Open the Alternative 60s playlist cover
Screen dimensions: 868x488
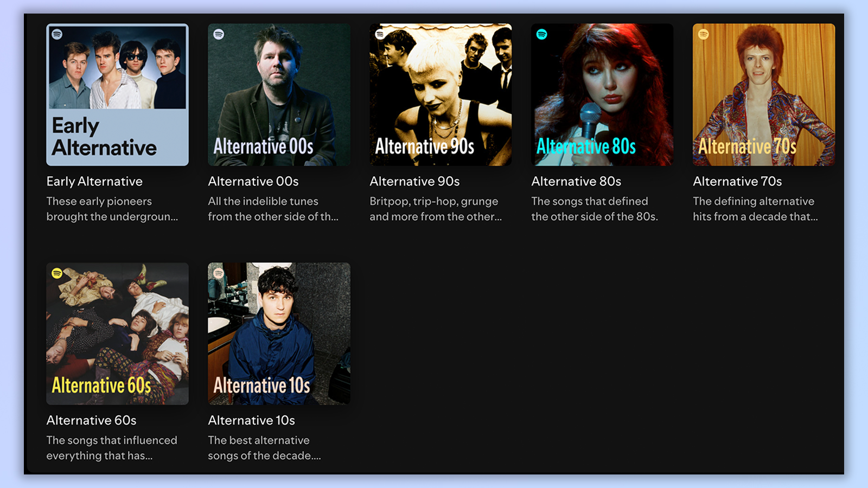117,333
